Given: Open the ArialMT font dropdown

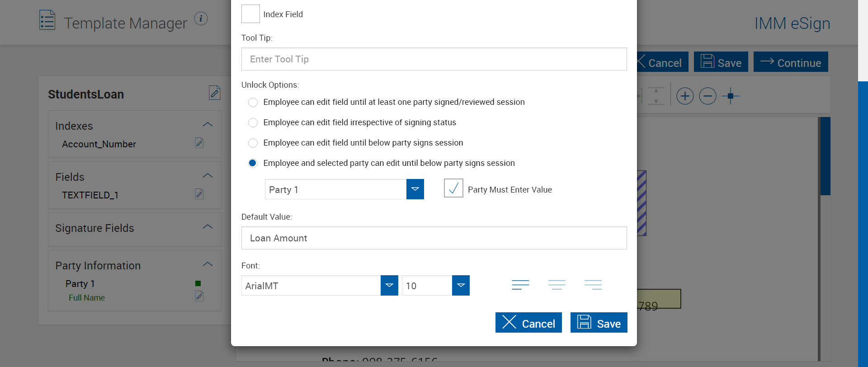Looking at the screenshot, I should (389, 286).
